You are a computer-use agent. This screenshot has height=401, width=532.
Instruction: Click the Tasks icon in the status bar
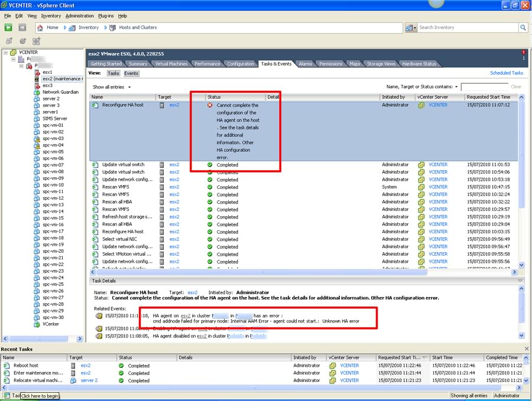(x=8, y=396)
